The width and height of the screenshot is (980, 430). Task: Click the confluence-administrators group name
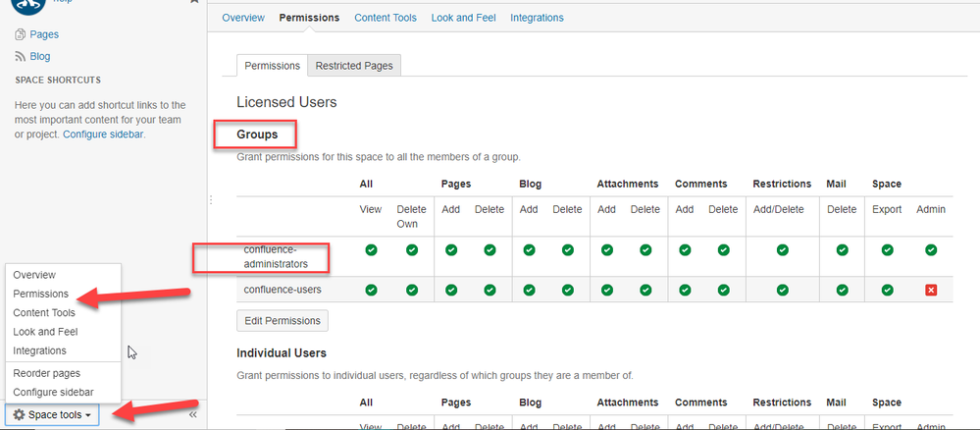click(276, 256)
